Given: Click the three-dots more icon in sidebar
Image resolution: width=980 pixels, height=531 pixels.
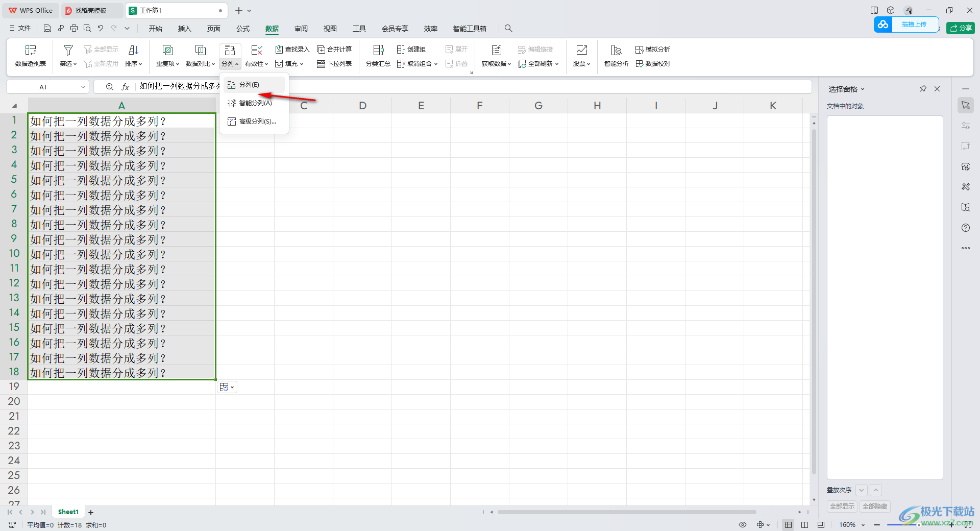Looking at the screenshot, I should pyautogui.click(x=966, y=248).
